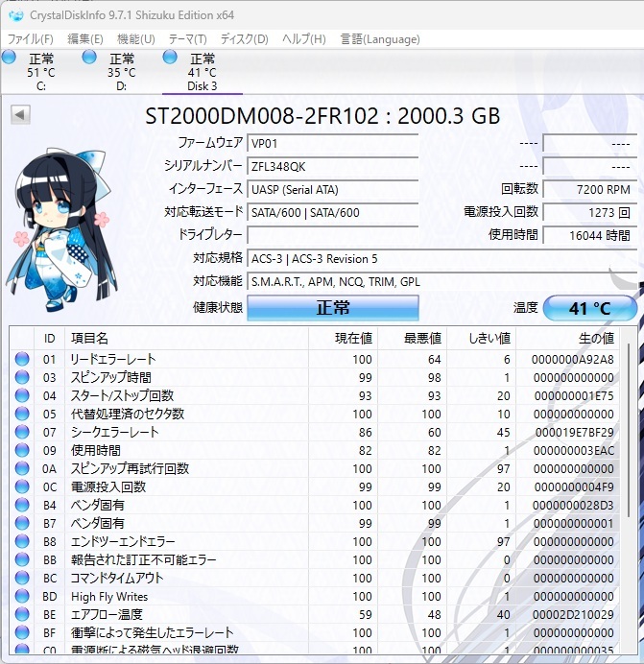The image size is (644, 664).
Task: Click the Shizuku character illustration
Action: point(61,231)
